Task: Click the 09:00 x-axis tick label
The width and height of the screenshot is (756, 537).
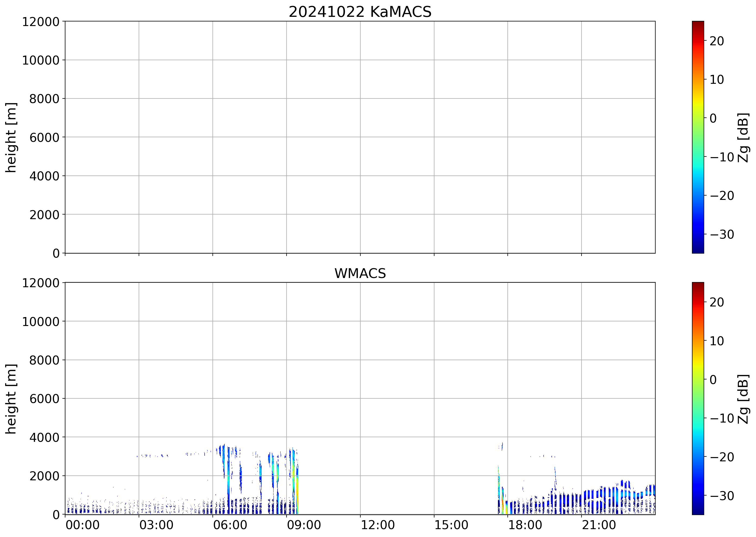Action: [303, 525]
